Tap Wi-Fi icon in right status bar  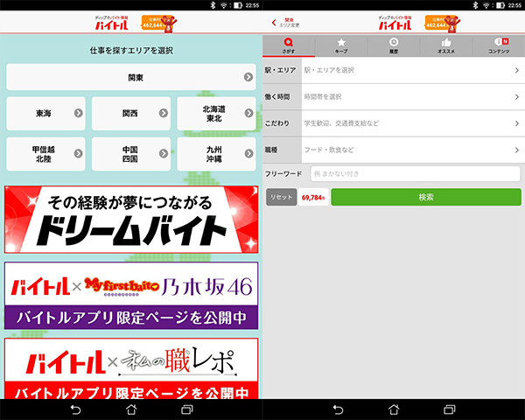point(486,5)
